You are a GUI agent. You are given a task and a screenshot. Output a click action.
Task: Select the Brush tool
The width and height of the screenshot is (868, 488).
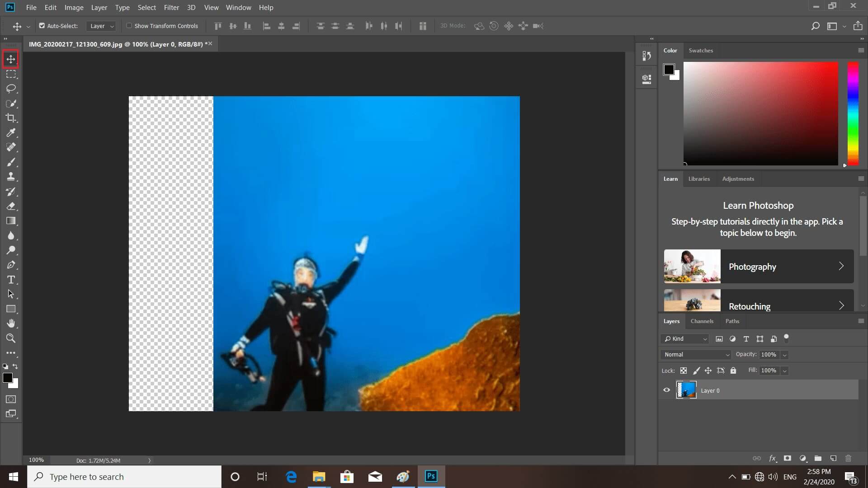tap(11, 162)
